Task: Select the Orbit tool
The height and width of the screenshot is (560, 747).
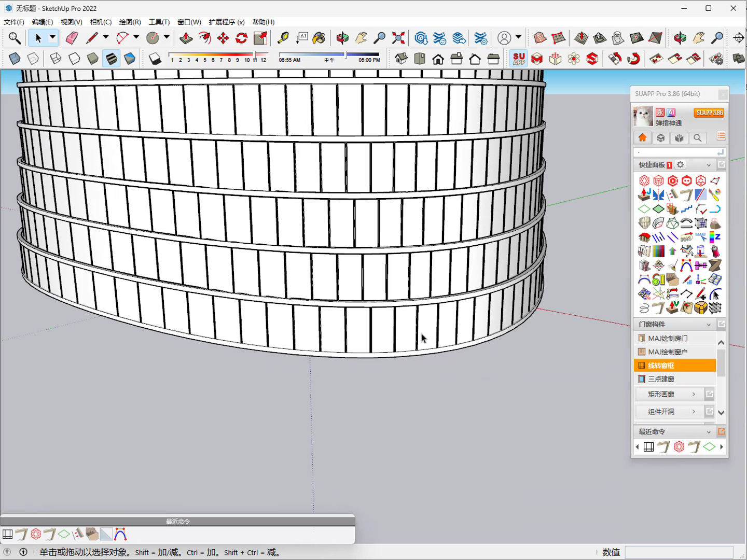Action: (x=342, y=38)
